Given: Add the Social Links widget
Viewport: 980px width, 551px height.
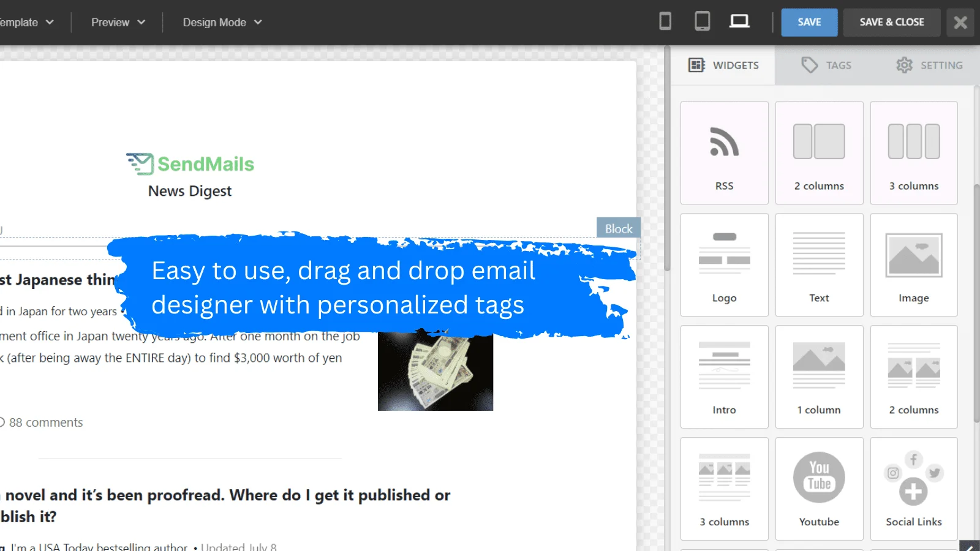Looking at the screenshot, I should [x=914, y=489].
